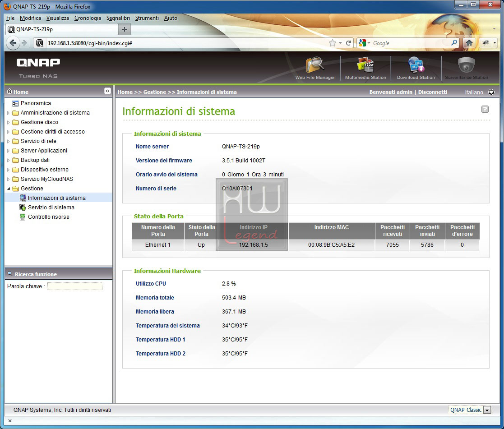Select Panoramica in sidebar

35,103
